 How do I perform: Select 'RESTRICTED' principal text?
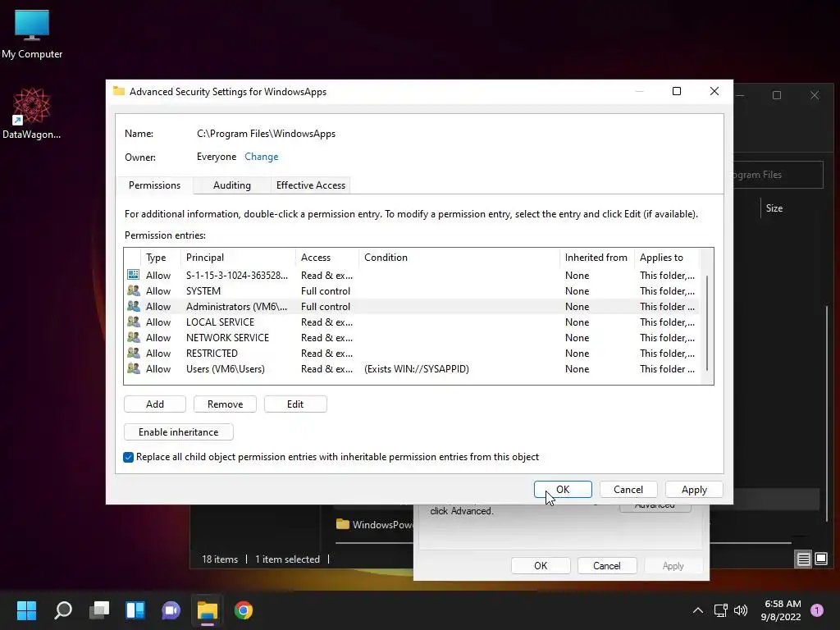pyautogui.click(x=212, y=353)
